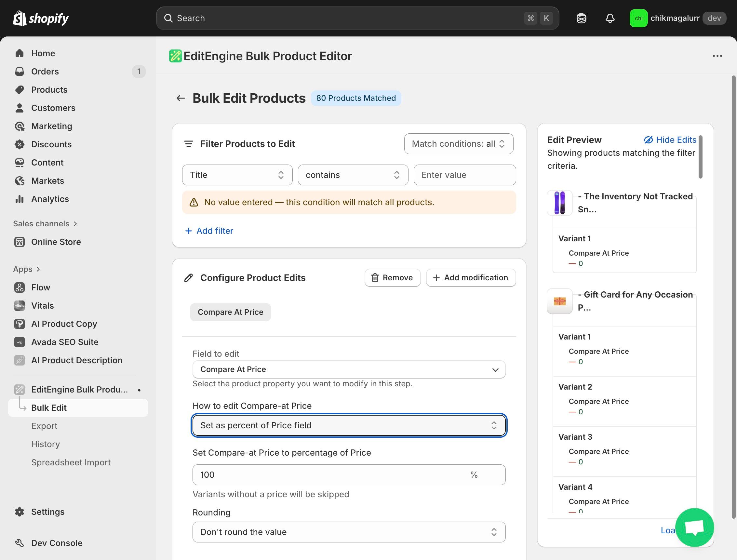Open the green chat support bubble
Viewport: 737px width, 560px height.
(694, 527)
